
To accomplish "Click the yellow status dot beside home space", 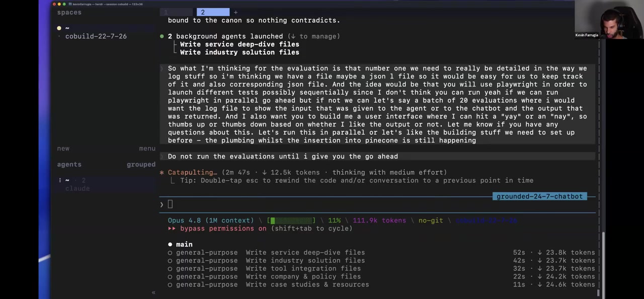I will tap(59, 28).
